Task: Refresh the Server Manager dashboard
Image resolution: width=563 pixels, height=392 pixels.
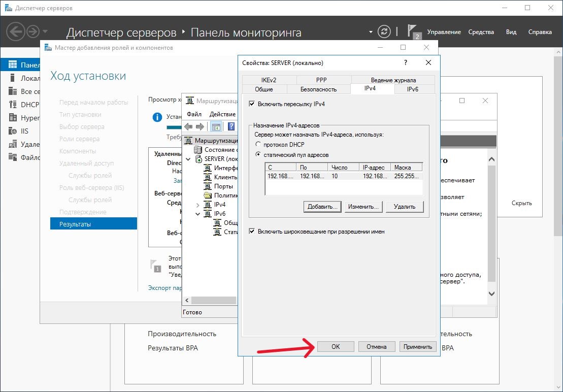Action: [386, 31]
